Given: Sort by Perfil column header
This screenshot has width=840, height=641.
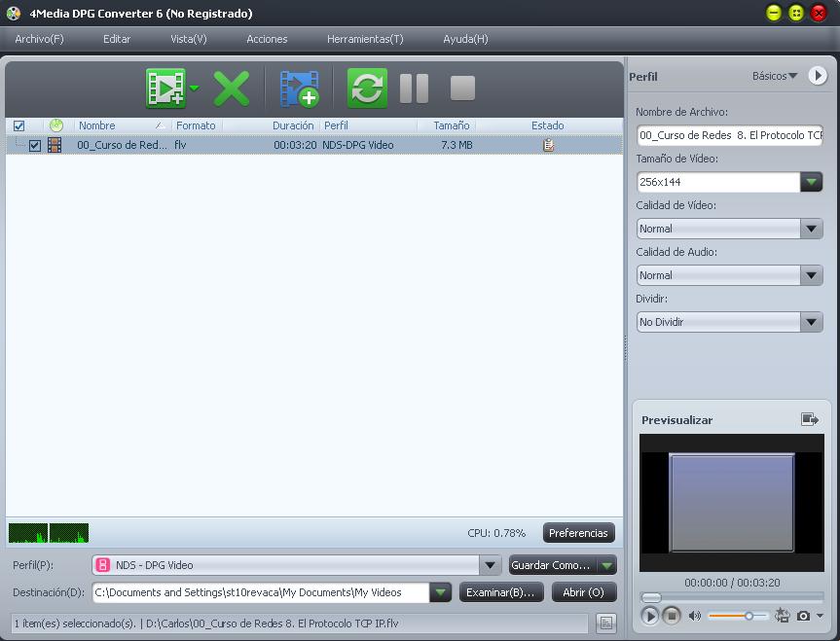Looking at the screenshot, I should [x=336, y=125].
